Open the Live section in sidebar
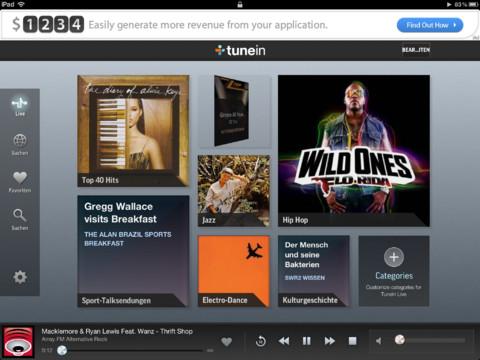The height and width of the screenshot is (360, 480). tap(20, 106)
